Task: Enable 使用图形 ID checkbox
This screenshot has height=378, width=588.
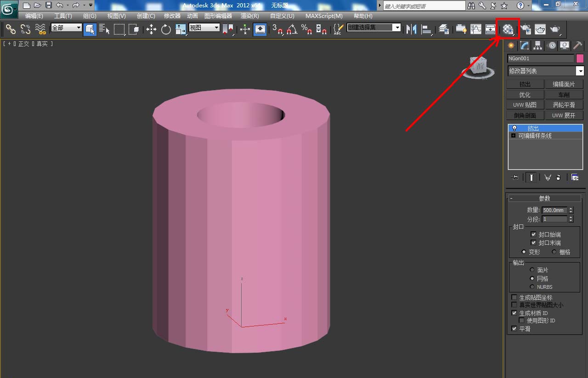Action: (x=522, y=321)
